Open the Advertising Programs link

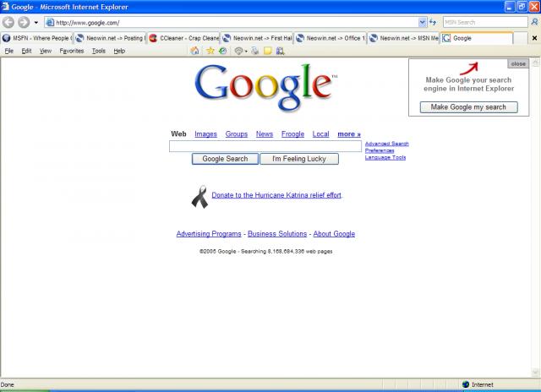pos(209,234)
